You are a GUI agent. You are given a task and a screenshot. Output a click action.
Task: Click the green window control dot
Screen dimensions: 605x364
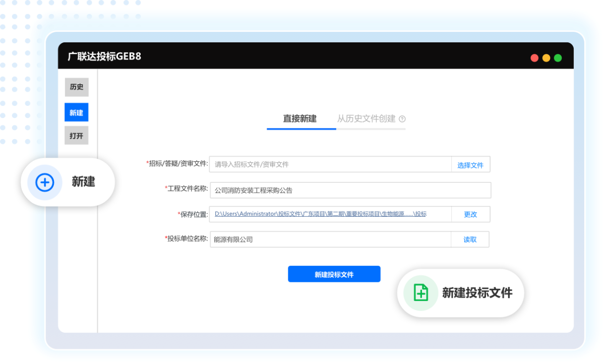coord(558,57)
